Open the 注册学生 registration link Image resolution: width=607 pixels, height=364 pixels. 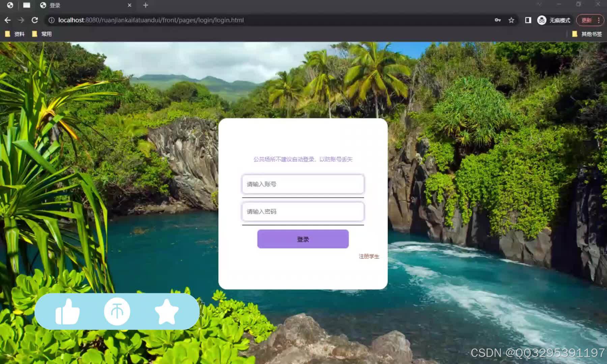pos(369,256)
